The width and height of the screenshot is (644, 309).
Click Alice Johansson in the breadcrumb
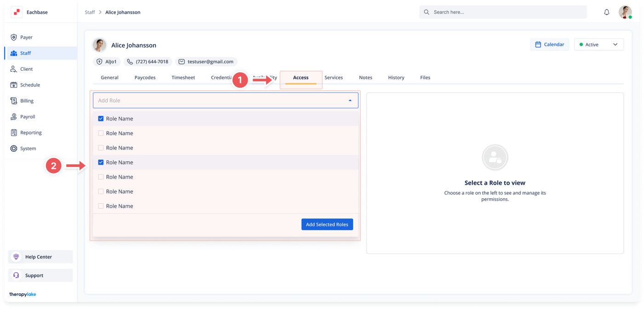[123, 12]
